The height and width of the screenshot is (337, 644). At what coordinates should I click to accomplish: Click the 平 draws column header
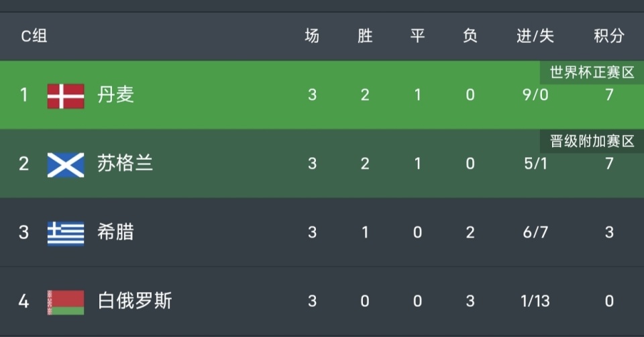point(417,36)
